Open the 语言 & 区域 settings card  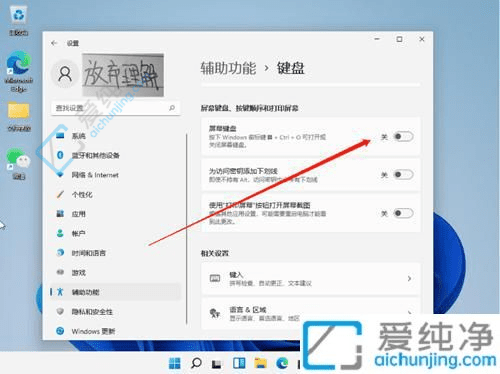311,313
